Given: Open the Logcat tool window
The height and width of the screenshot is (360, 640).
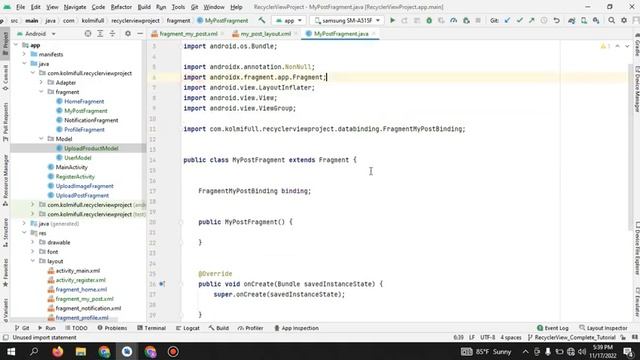Looking at the screenshot, I should pos(188,328).
